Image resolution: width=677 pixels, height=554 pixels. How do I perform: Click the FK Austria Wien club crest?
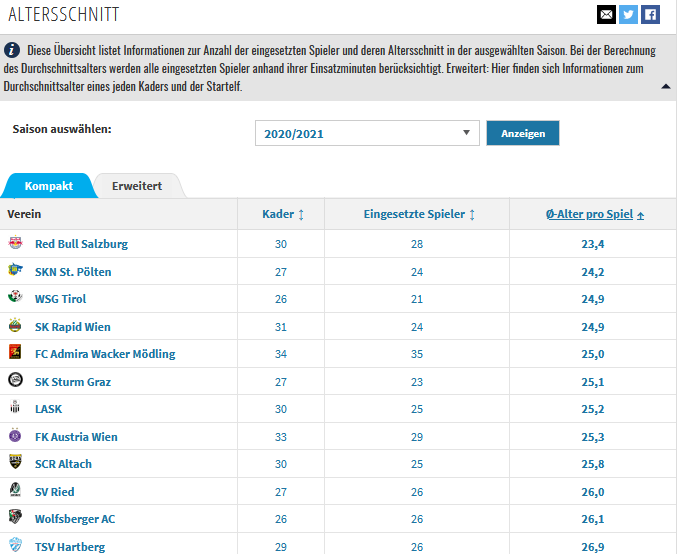click(15, 436)
